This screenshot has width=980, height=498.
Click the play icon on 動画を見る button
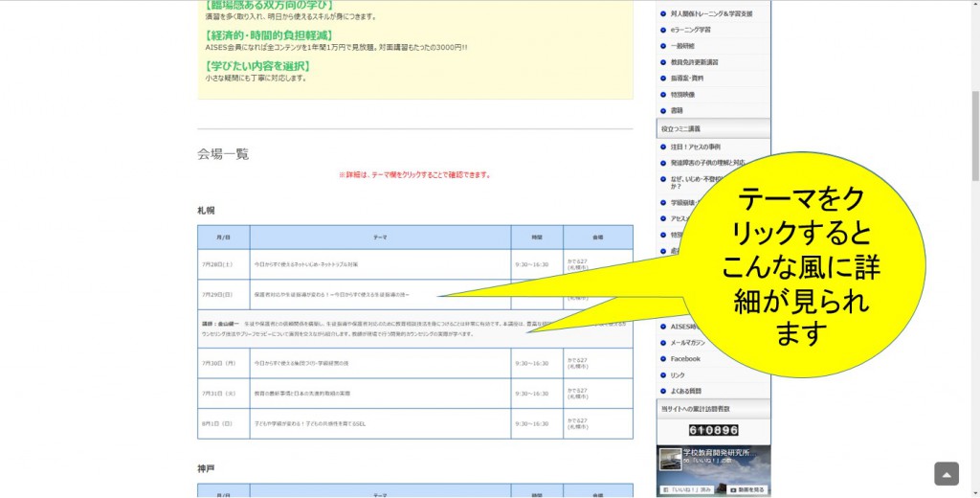coord(733,490)
